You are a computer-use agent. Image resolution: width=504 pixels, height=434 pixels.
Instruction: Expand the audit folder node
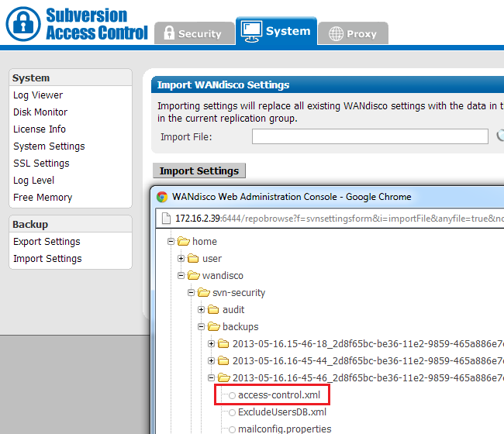click(202, 309)
